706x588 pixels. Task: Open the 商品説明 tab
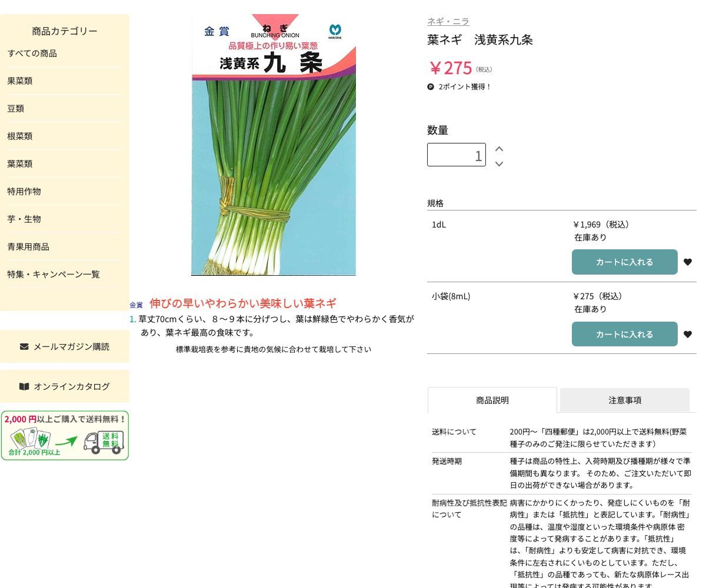[492, 400]
